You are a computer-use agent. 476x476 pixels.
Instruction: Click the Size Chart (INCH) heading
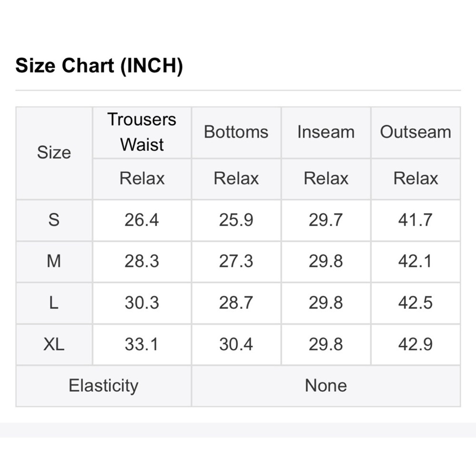pos(99,66)
